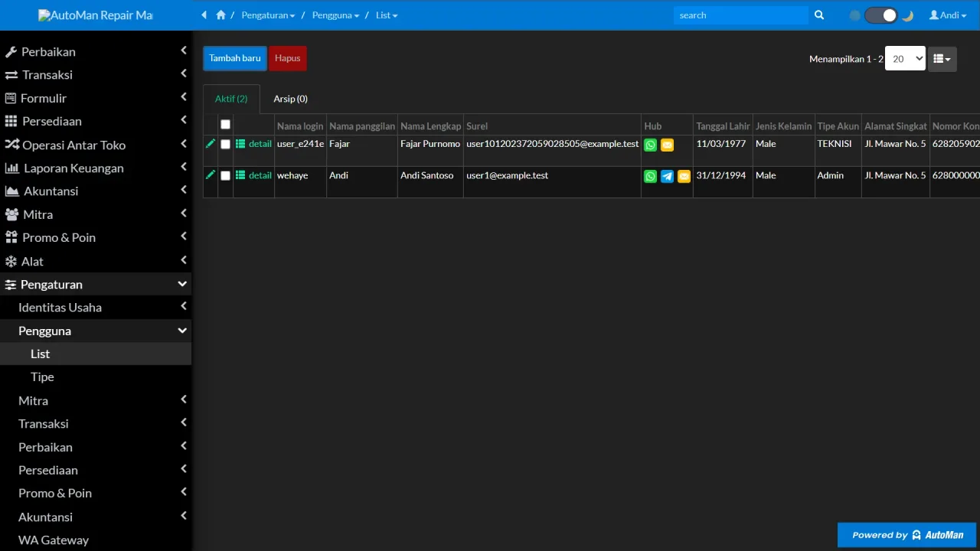The height and width of the screenshot is (551, 980).
Task: Tick the select-all checkbox in table header
Action: [225, 125]
